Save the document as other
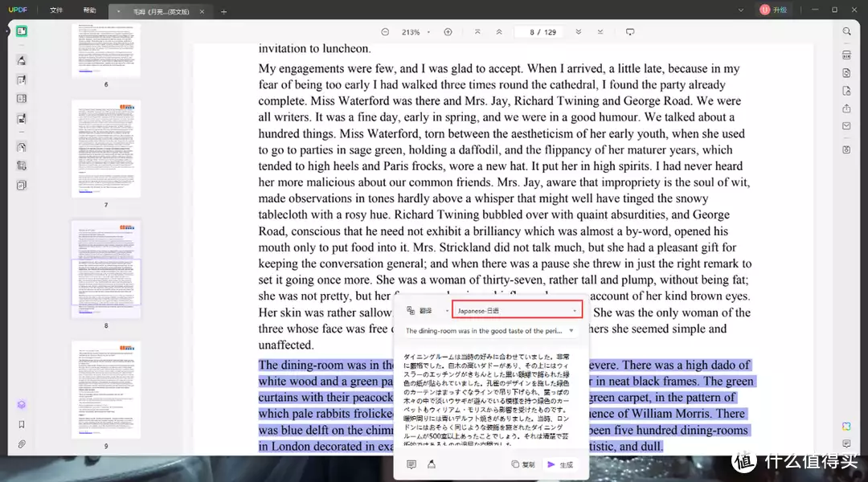The height and width of the screenshot is (482, 868). click(x=846, y=150)
